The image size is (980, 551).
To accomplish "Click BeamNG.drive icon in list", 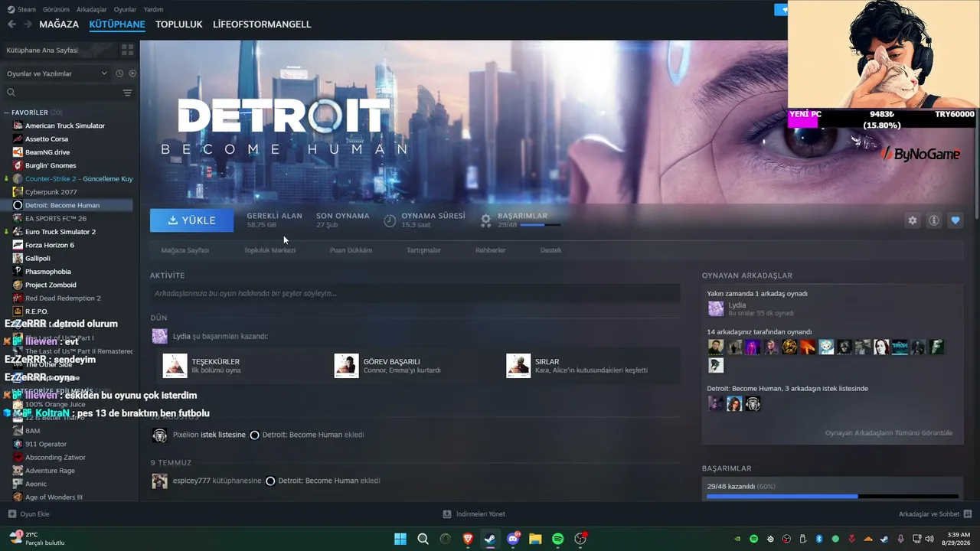I will coord(18,152).
